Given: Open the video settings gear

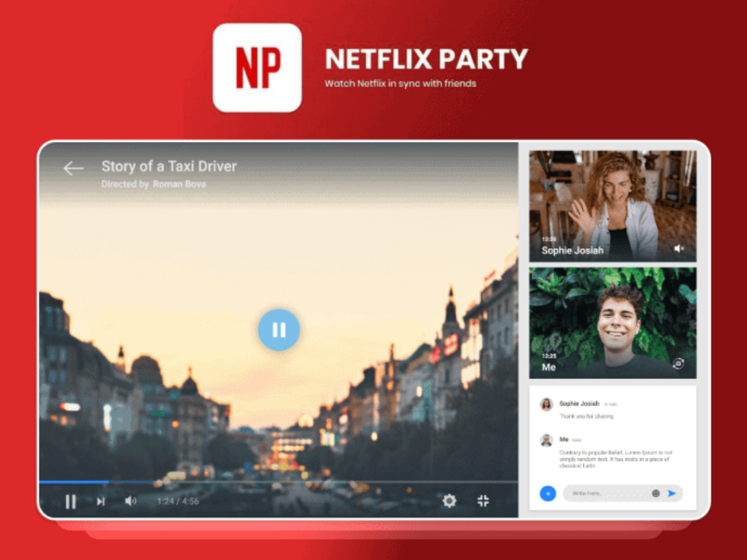Looking at the screenshot, I should [449, 501].
